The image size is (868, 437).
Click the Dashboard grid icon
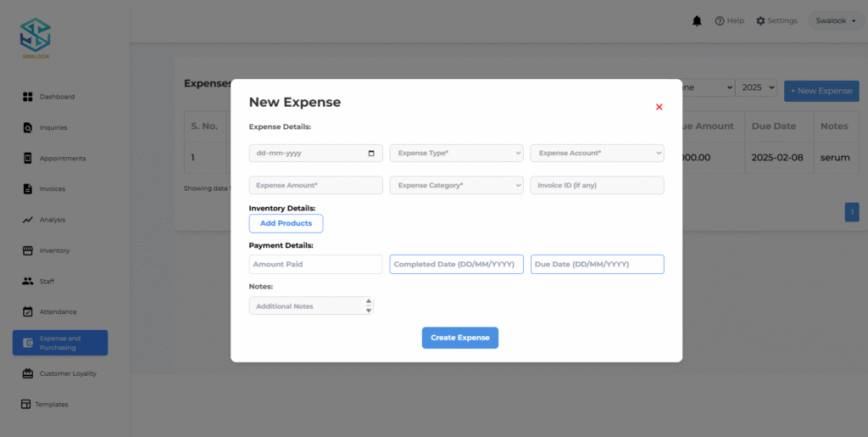(x=28, y=97)
